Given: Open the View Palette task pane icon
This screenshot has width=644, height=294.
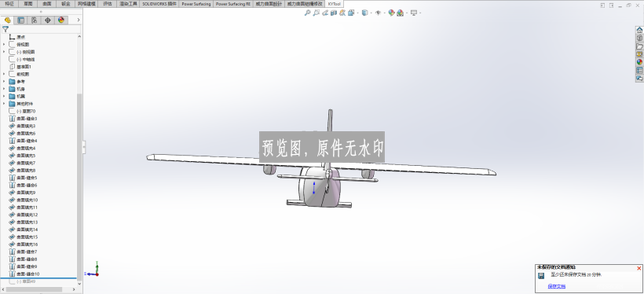Looking at the screenshot, I should pos(639,54).
